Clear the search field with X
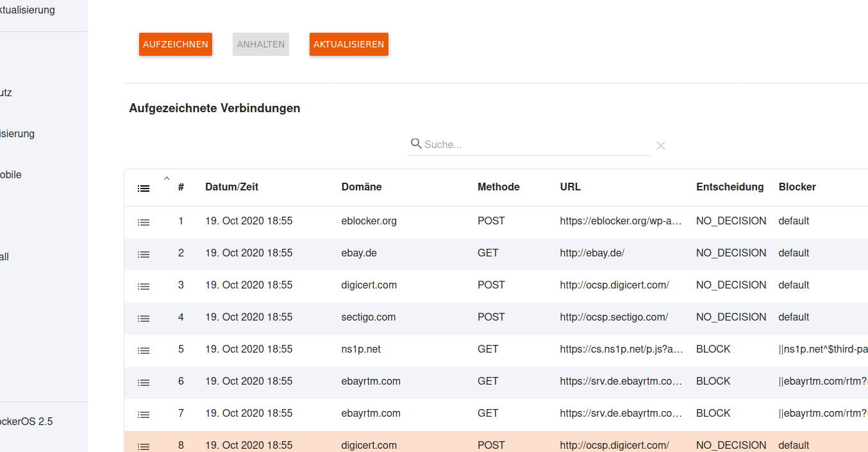The width and height of the screenshot is (868, 452). [660, 146]
